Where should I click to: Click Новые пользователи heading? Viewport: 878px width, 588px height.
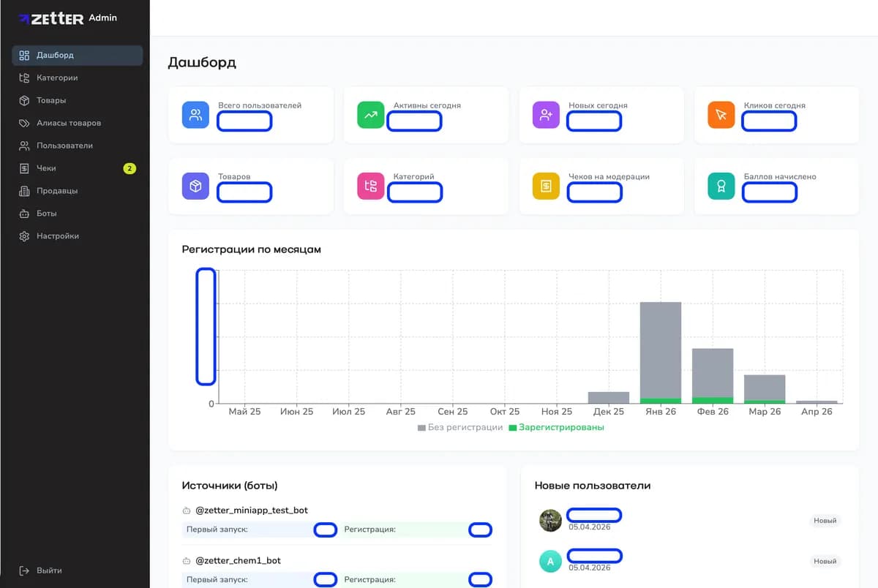pyautogui.click(x=593, y=486)
